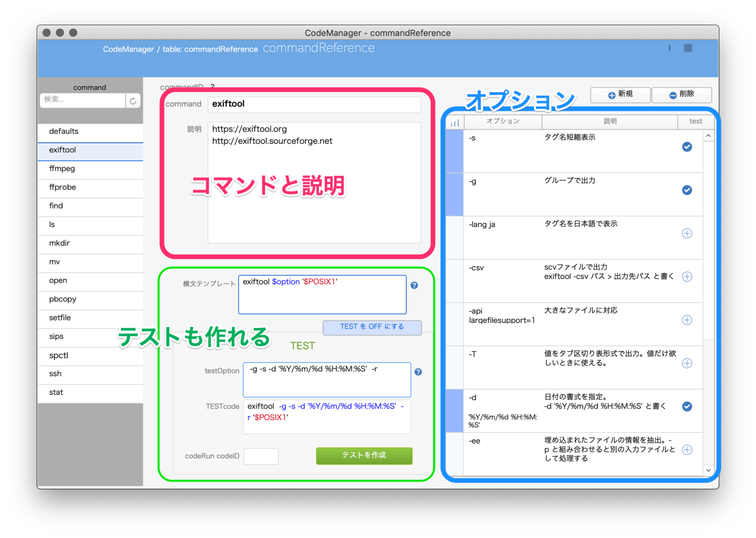Enable test plus for -ee option
756x538 pixels.
click(687, 450)
